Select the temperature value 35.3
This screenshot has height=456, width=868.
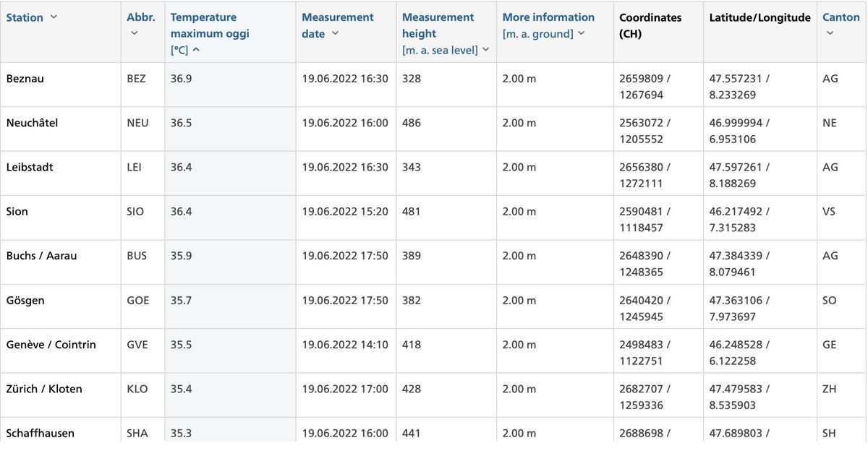[x=181, y=434]
